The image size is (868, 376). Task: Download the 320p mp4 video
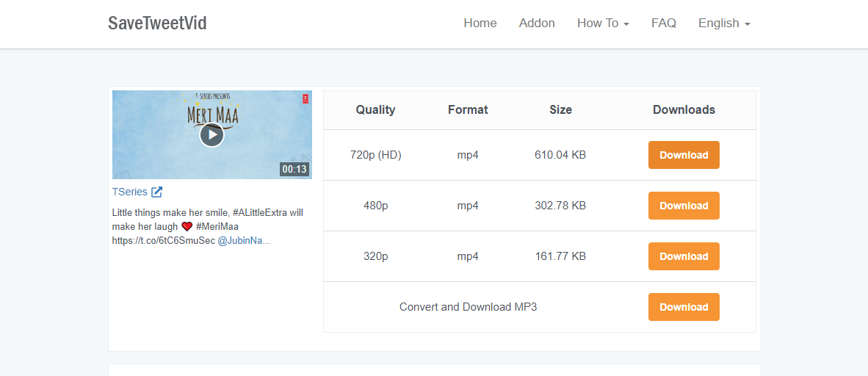[x=684, y=256]
